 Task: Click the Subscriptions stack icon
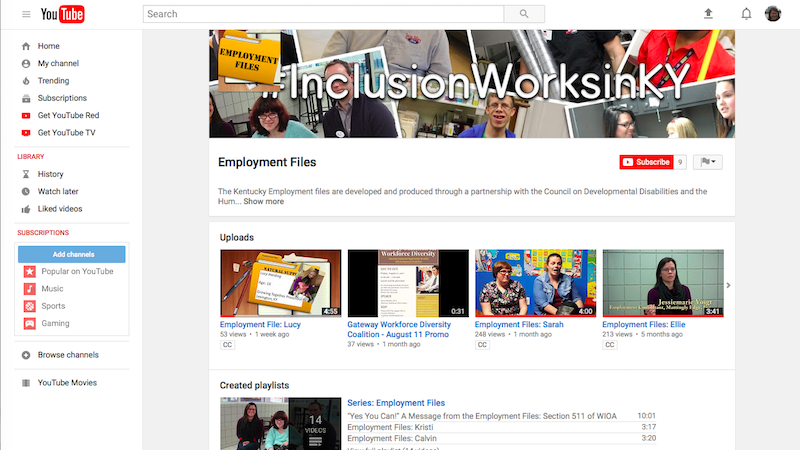click(26, 98)
